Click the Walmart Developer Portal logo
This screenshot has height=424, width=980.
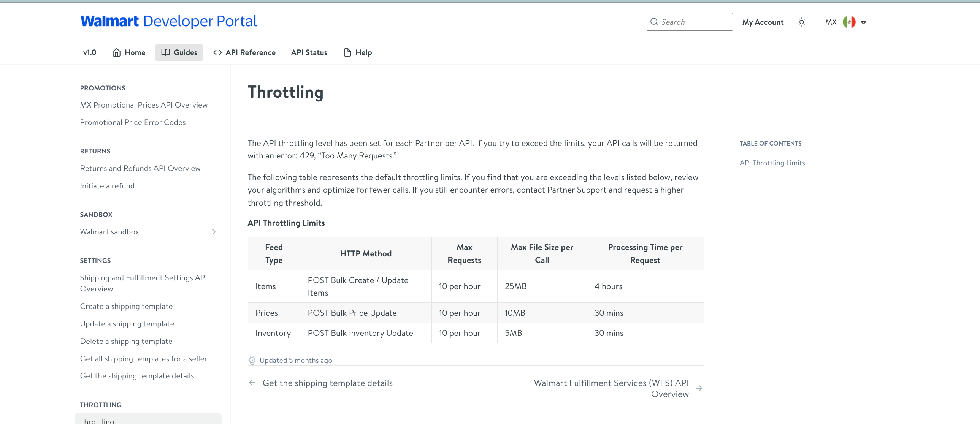pos(168,21)
